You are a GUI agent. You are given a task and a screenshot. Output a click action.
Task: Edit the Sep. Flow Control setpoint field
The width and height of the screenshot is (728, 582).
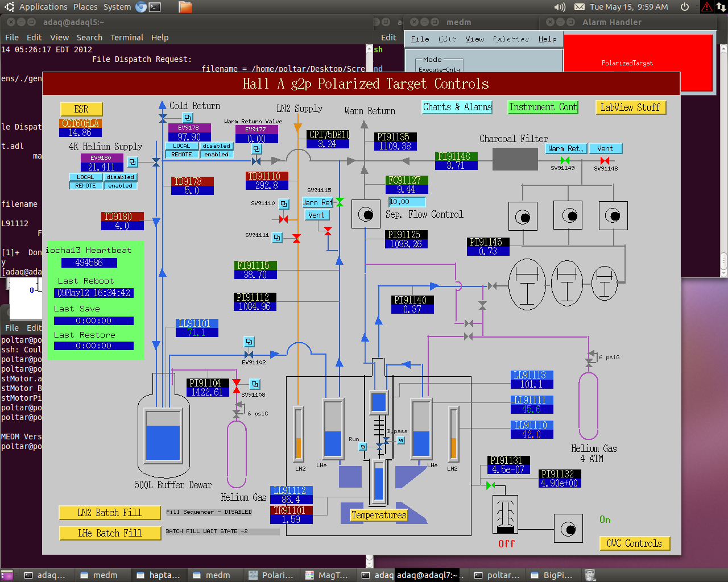point(407,202)
